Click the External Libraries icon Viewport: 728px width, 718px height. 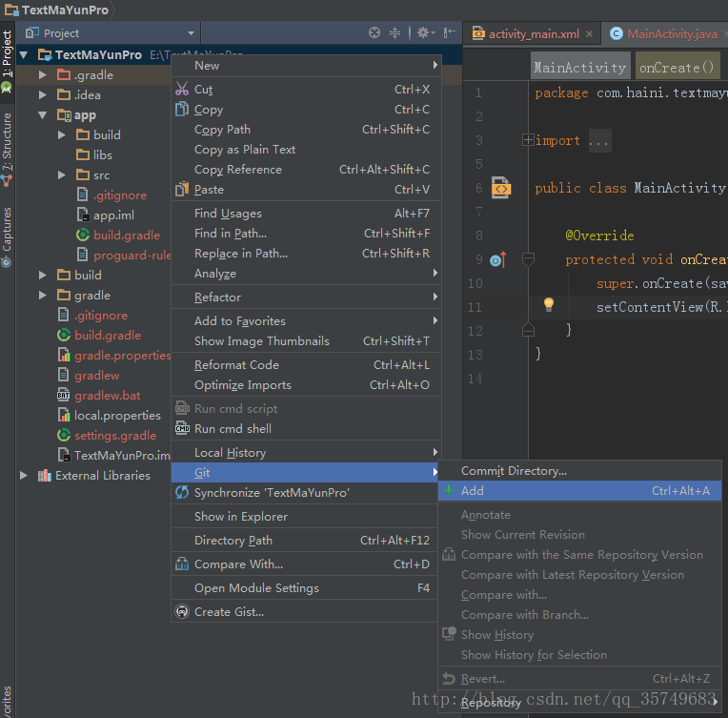click(44, 475)
